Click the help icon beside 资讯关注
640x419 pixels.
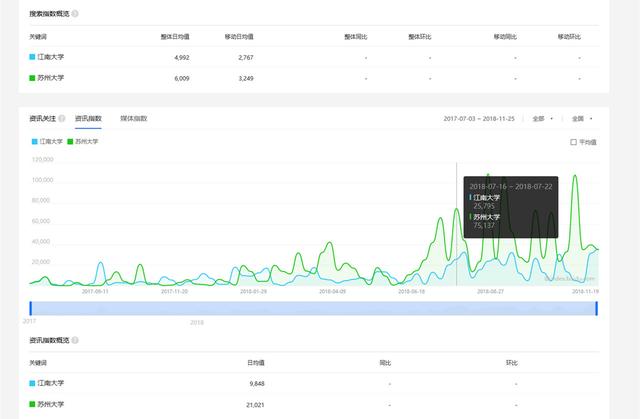[62, 118]
